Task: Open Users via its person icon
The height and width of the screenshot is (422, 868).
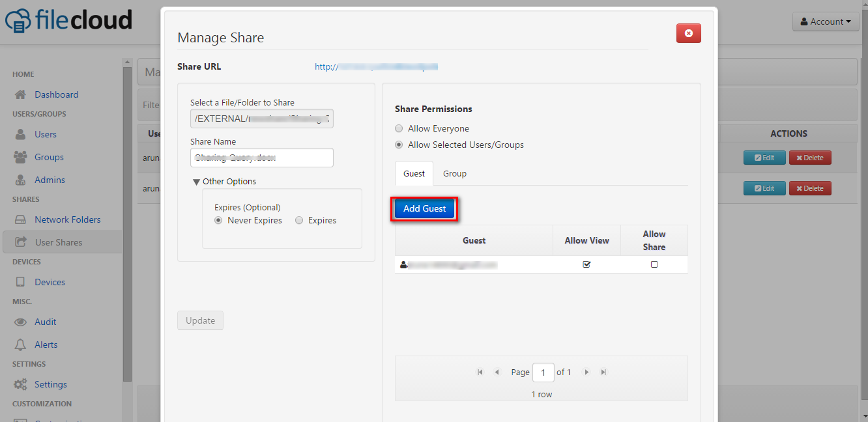Action: (20, 134)
